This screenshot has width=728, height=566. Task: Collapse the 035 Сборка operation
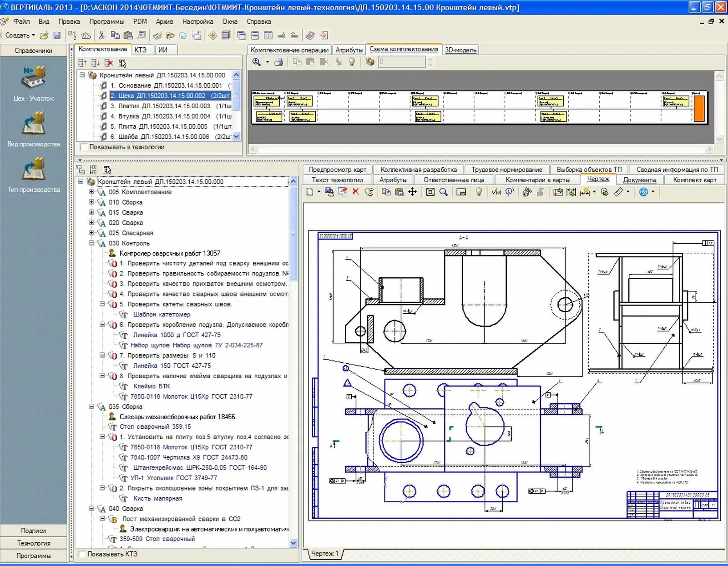point(91,406)
